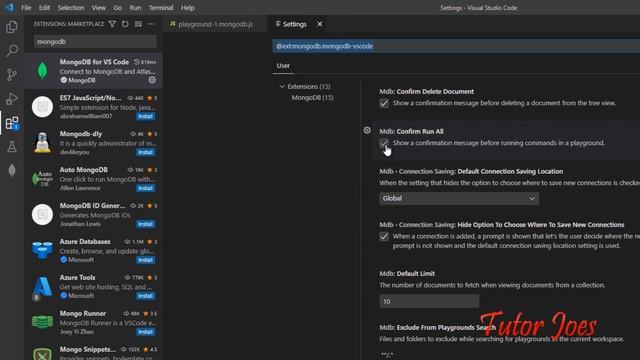Image resolution: width=640 pixels, height=360 pixels.
Task: Open the Explorer view in activity bar
Action: click(12, 27)
